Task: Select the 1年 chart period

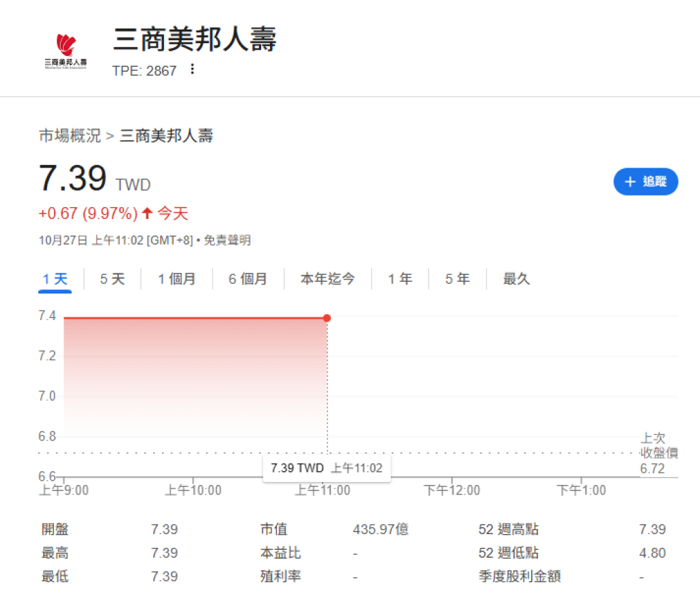Action: tap(399, 278)
